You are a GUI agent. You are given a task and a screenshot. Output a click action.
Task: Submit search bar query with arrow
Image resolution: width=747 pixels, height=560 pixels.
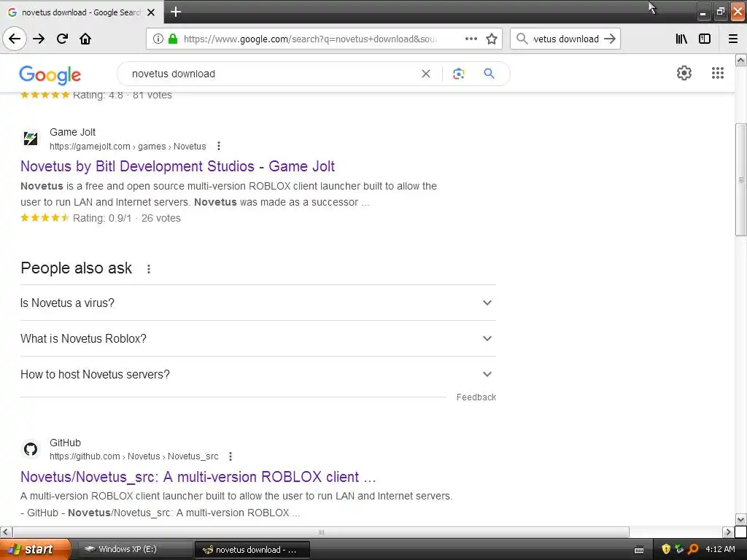pyautogui.click(x=610, y=39)
